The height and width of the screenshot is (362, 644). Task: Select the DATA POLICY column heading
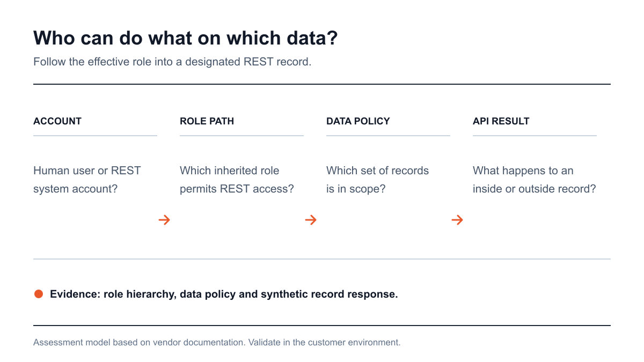[x=358, y=121]
